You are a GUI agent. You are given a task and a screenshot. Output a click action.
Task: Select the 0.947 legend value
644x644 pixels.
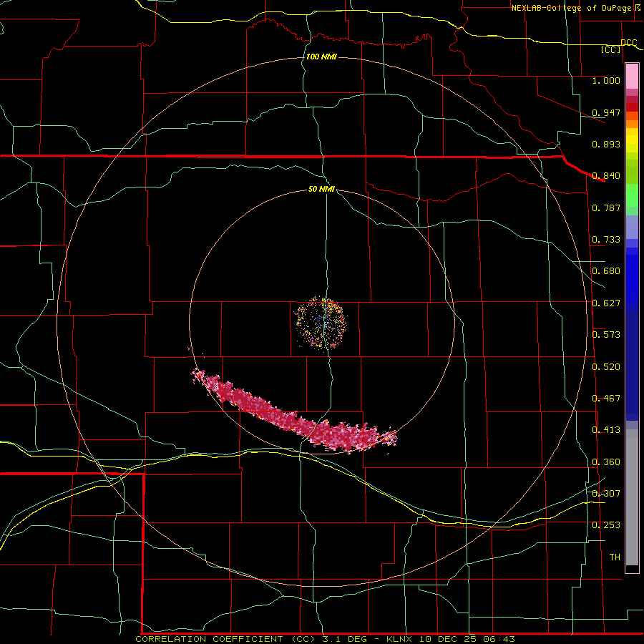click(606, 112)
